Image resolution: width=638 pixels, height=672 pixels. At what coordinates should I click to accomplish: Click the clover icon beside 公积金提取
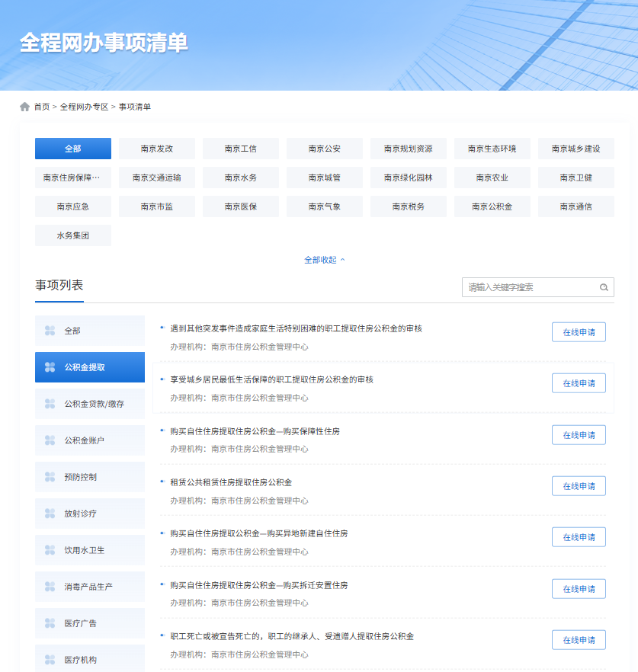(x=50, y=367)
